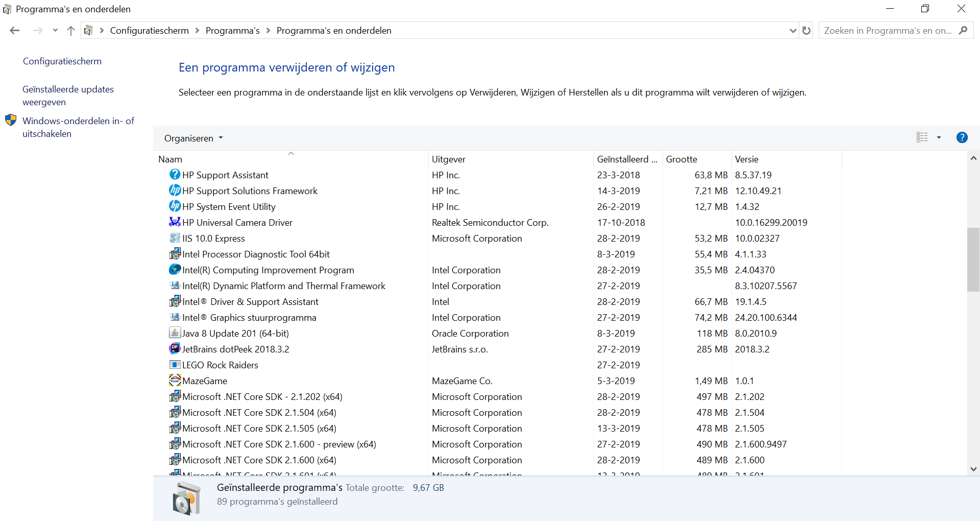Click Programma's en onderdelen breadcrumb

(334, 31)
